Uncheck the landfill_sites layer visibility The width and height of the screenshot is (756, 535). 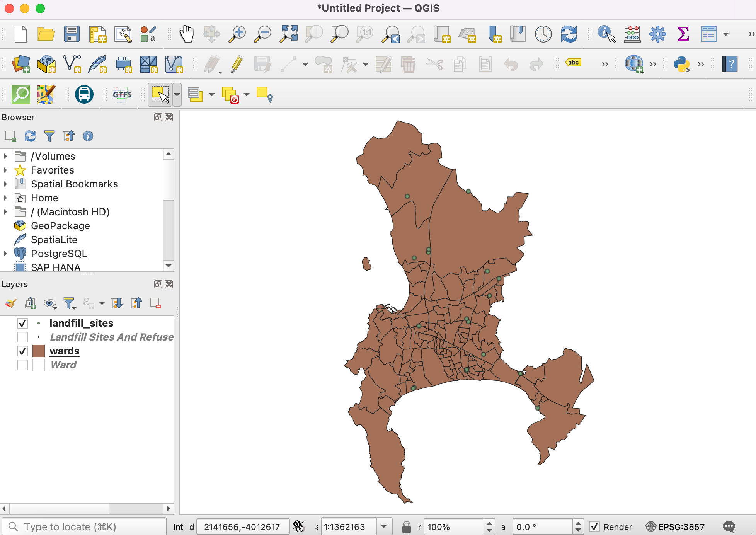click(x=22, y=323)
